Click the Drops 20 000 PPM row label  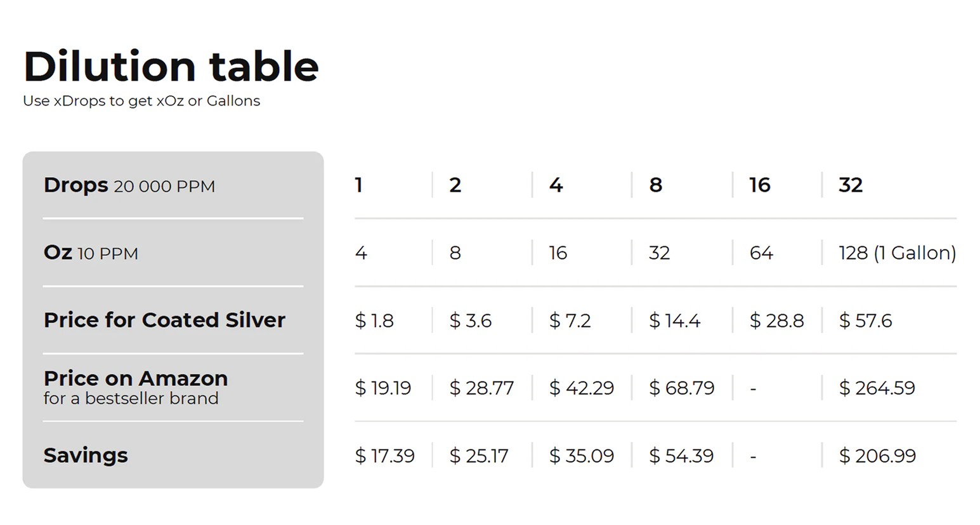[x=129, y=185]
